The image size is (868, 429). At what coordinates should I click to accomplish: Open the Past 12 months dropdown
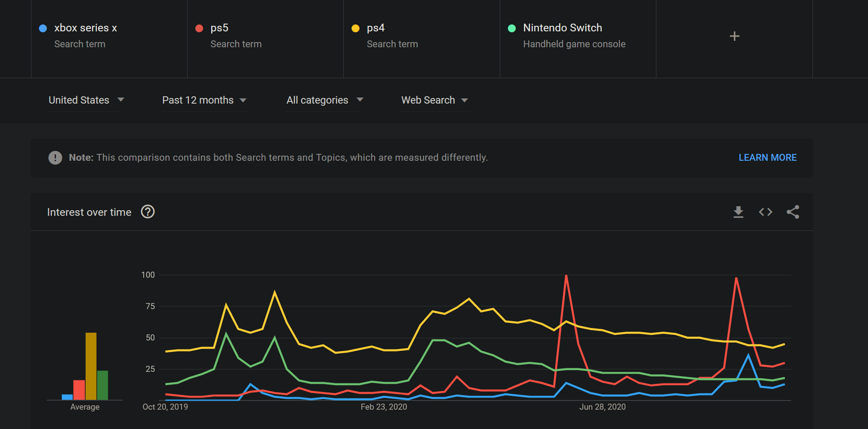[204, 100]
